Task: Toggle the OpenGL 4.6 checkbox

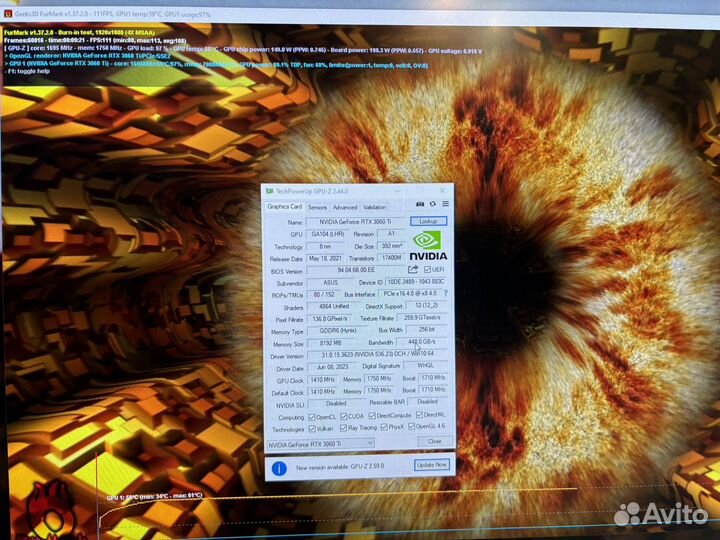Action: pos(411,426)
